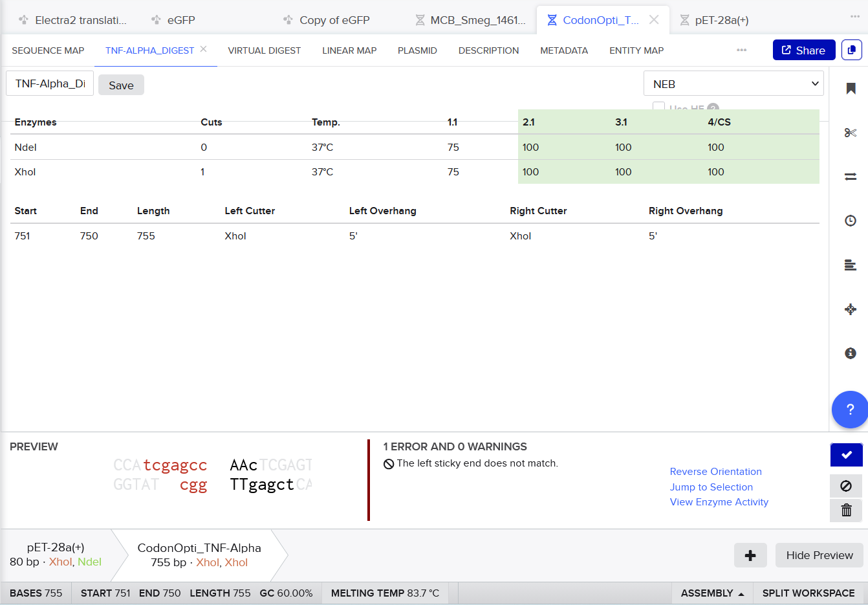Image resolution: width=868 pixels, height=605 pixels.
Task: Open the Electra2 translati... file tab
Action: click(x=72, y=20)
